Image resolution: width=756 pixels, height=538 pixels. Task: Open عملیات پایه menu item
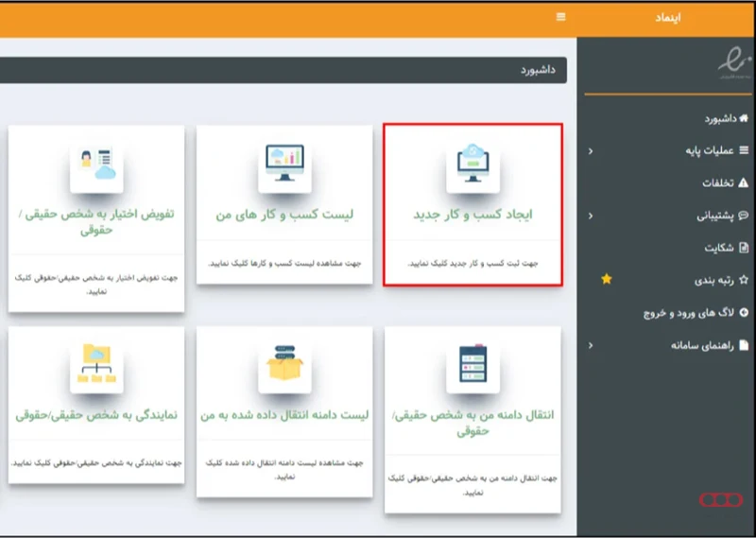[x=710, y=150]
